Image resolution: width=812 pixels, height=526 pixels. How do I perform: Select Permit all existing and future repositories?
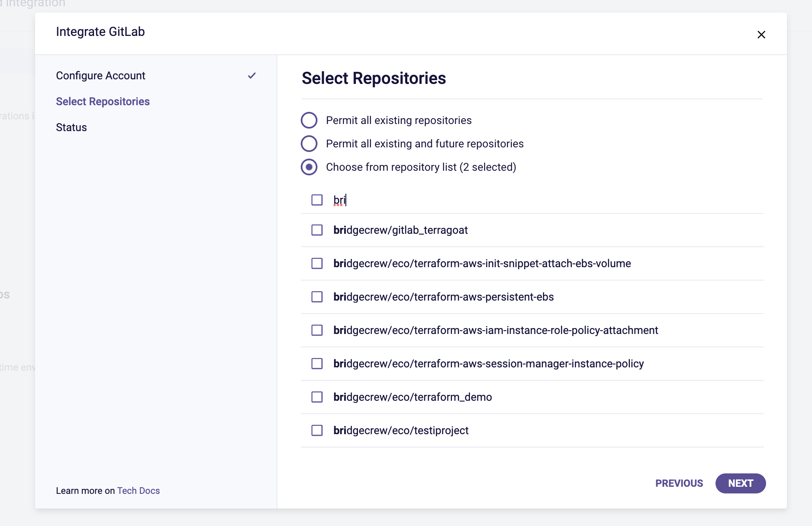[309, 144]
